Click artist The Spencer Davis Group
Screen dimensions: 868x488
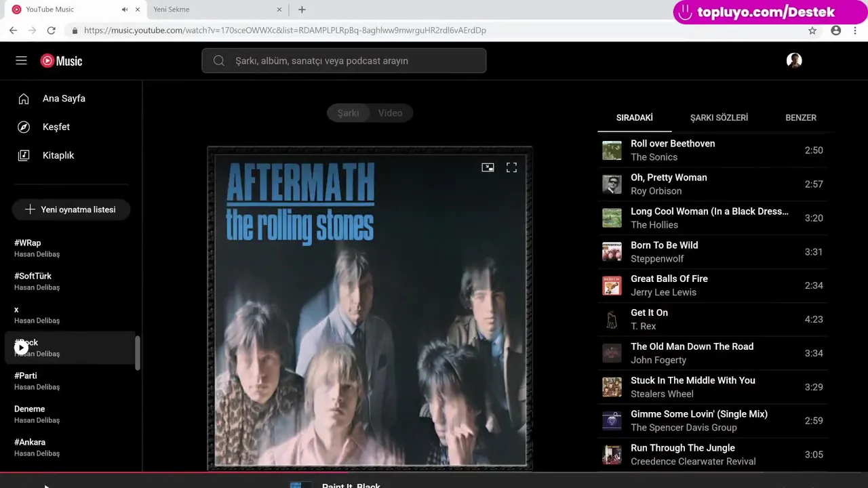point(684,428)
